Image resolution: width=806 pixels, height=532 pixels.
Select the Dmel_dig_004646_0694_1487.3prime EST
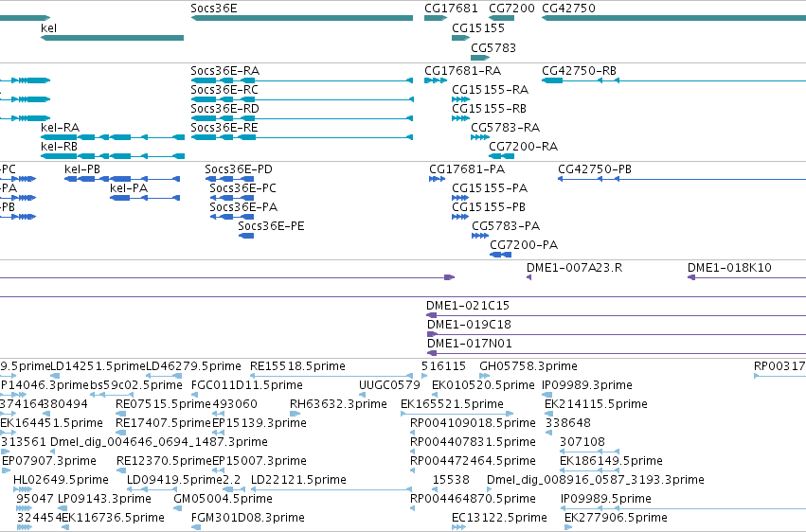(x=52, y=452)
